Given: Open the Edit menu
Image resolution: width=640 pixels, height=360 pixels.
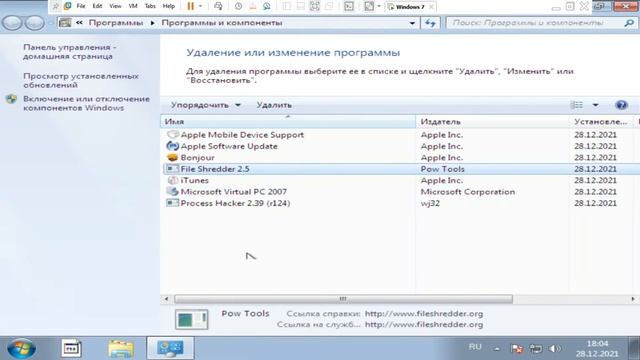Looking at the screenshot, I should coord(97,6).
